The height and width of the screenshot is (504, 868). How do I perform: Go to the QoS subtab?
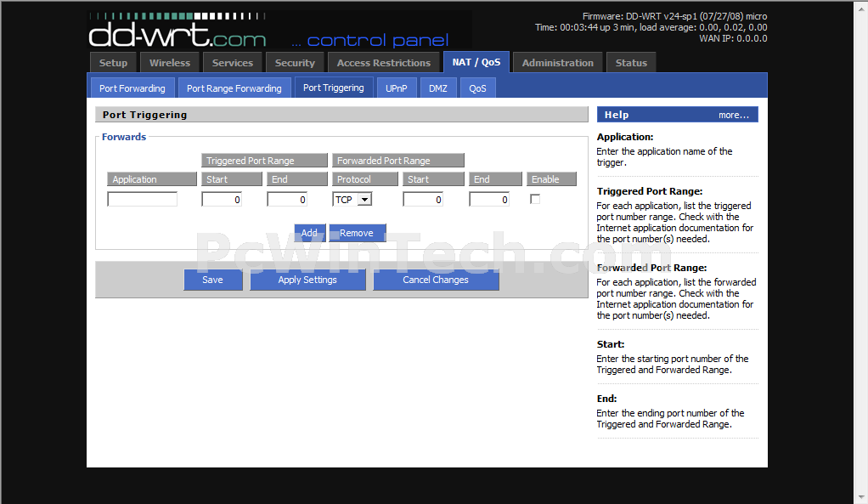pyautogui.click(x=478, y=88)
